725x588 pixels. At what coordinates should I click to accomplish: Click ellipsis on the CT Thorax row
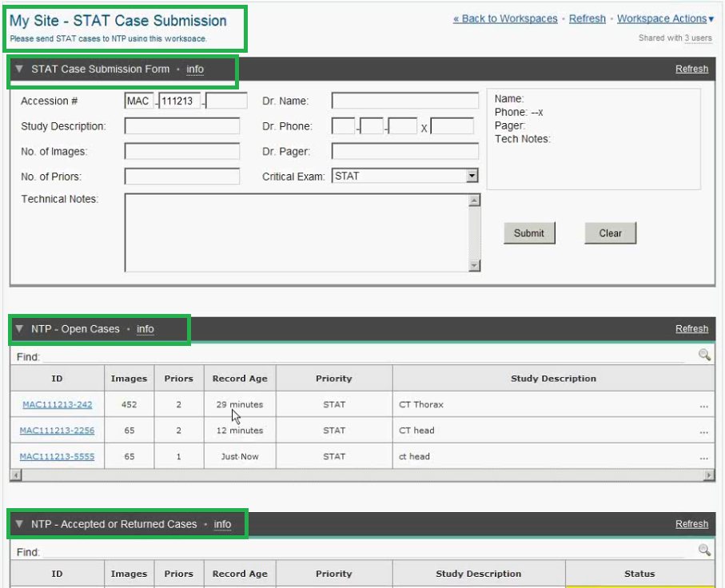(703, 406)
